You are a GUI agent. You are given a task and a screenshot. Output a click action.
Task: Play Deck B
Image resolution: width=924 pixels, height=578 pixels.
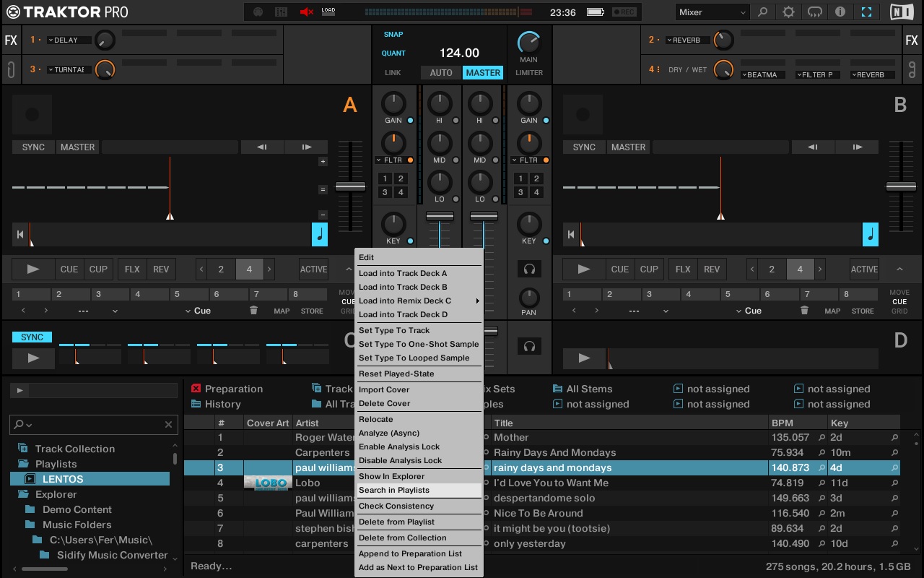pyautogui.click(x=584, y=269)
